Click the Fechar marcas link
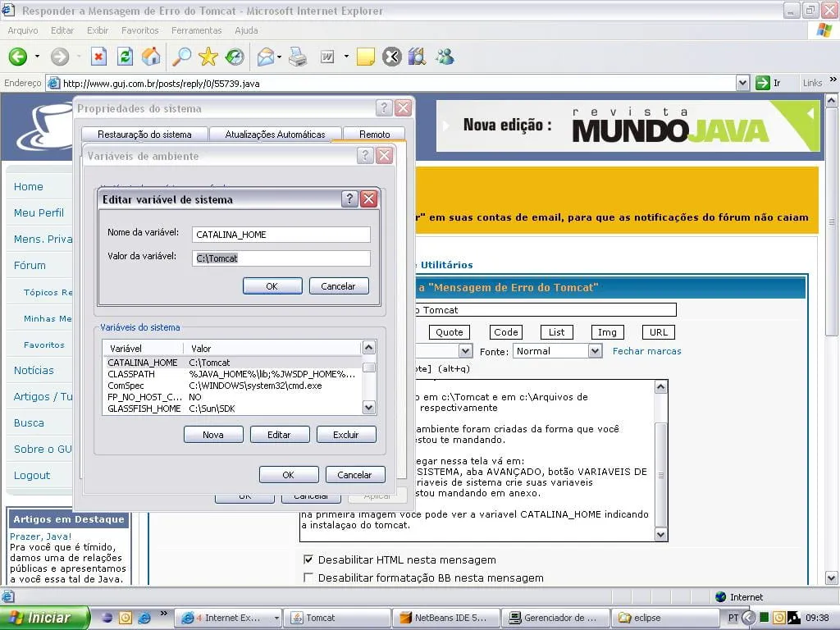The width and height of the screenshot is (840, 630). 646,351
